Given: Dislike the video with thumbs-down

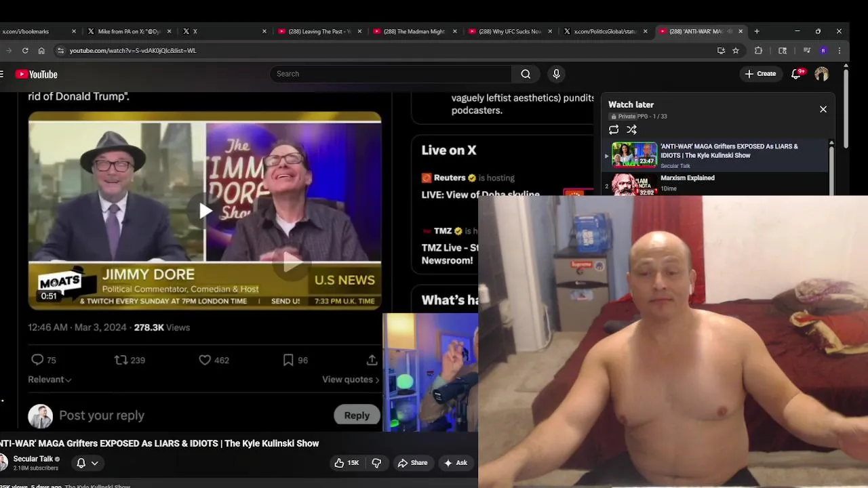Looking at the screenshot, I should coord(376,463).
